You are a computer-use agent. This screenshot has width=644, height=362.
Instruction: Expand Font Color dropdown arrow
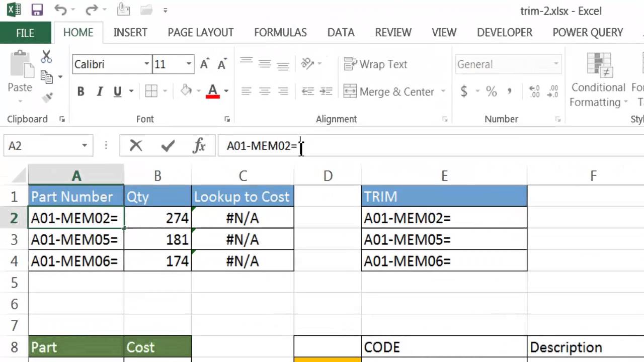(226, 92)
